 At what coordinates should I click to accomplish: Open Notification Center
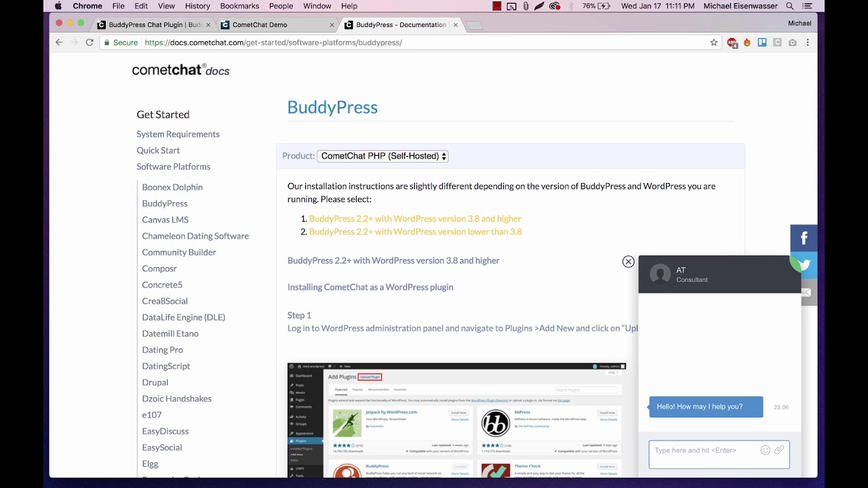point(807,6)
